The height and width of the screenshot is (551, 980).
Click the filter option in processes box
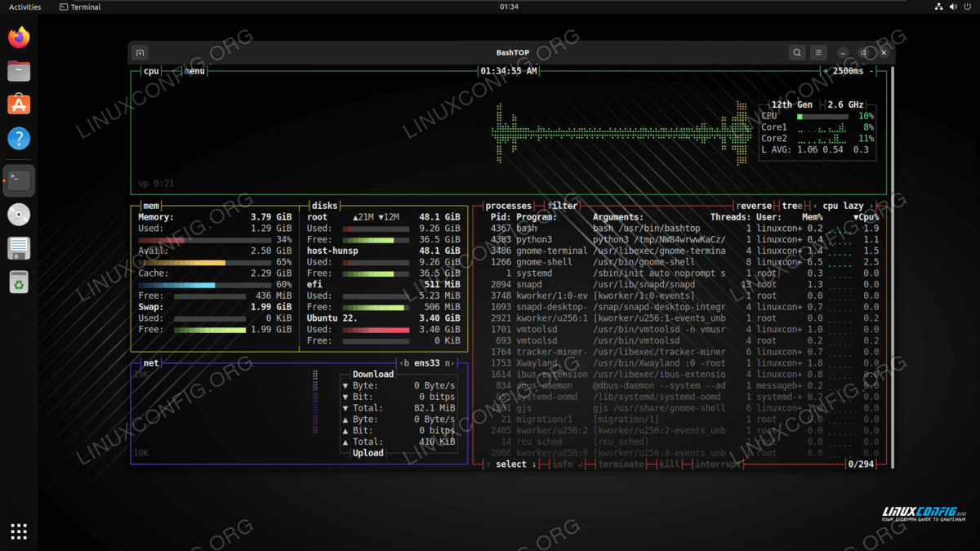pos(563,207)
